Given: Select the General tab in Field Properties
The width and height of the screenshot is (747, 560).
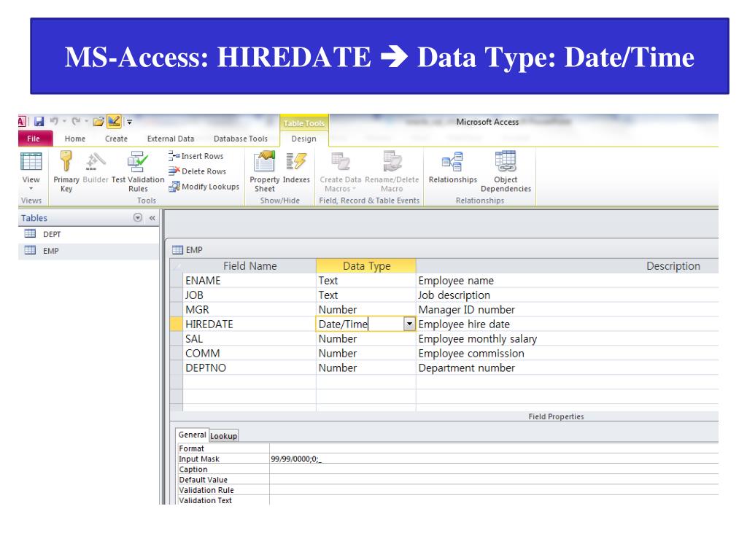Looking at the screenshot, I should pyautogui.click(x=192, y=435).
